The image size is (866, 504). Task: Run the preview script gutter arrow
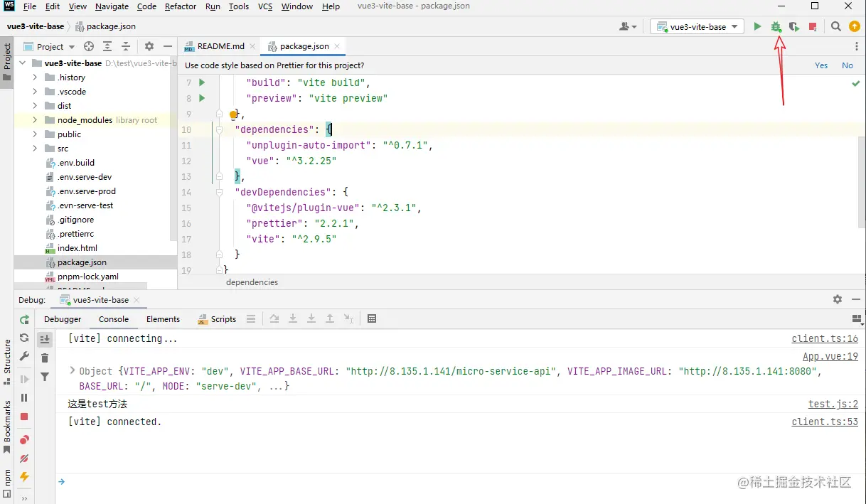point(203,98)
